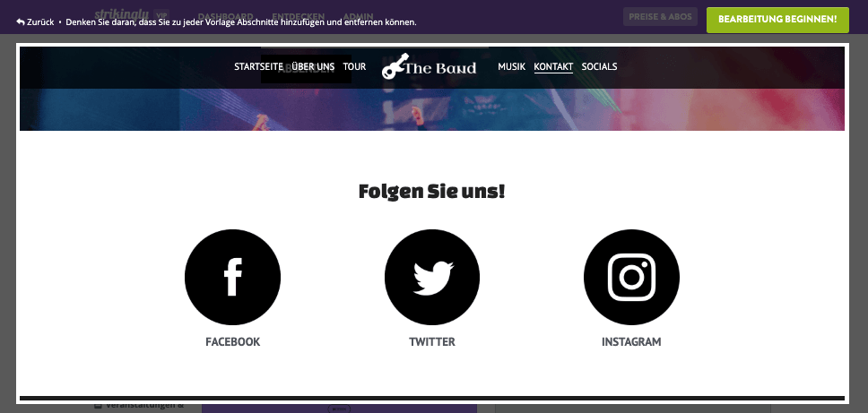Image resolution: width=868 pixels, height=413 pixels.
Task: Open the dimmed Entdecken menu item
Action: pos(299,17)
